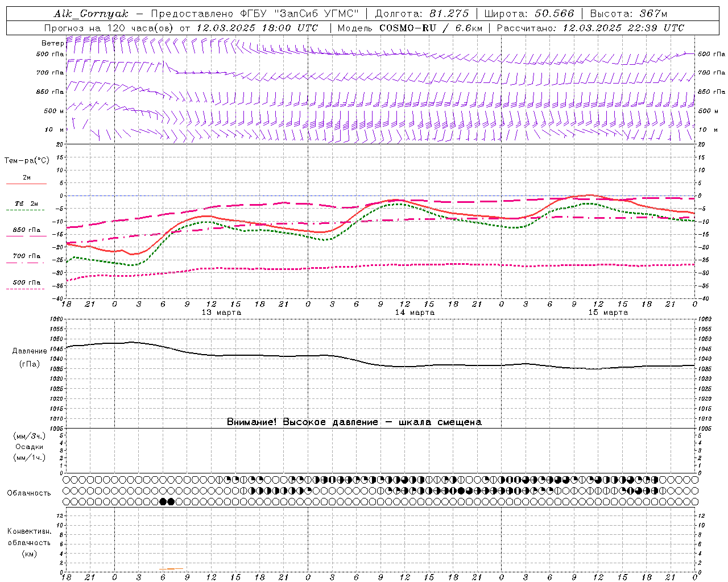728x582 pixels.
Task: Select the Конвективн. convective cloud label
Action: [29, 531]
